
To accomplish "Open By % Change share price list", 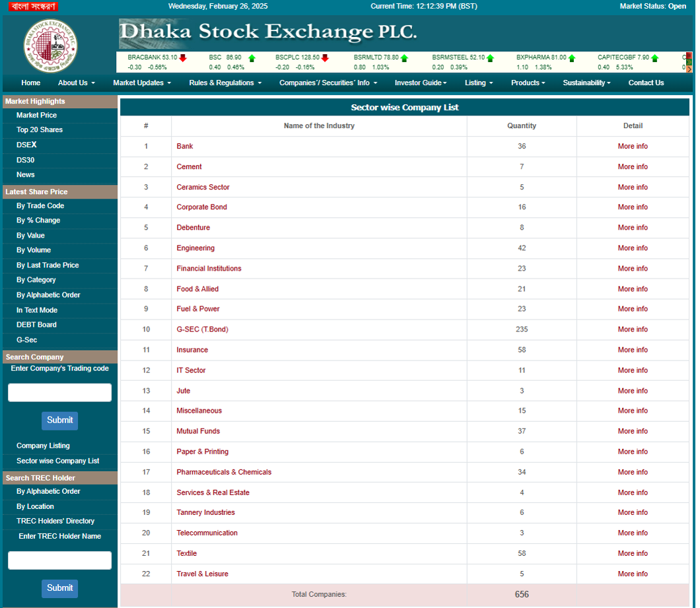I will click(x=38, y=220).
